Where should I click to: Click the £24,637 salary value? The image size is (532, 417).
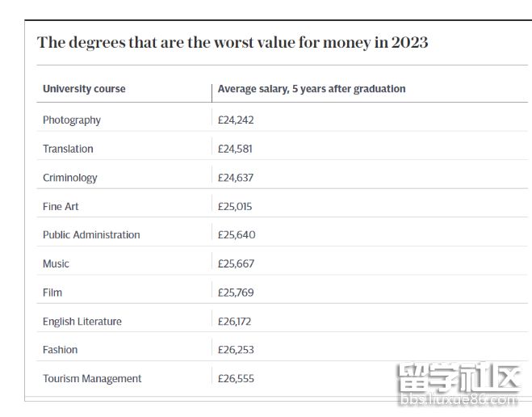(236, 178)
